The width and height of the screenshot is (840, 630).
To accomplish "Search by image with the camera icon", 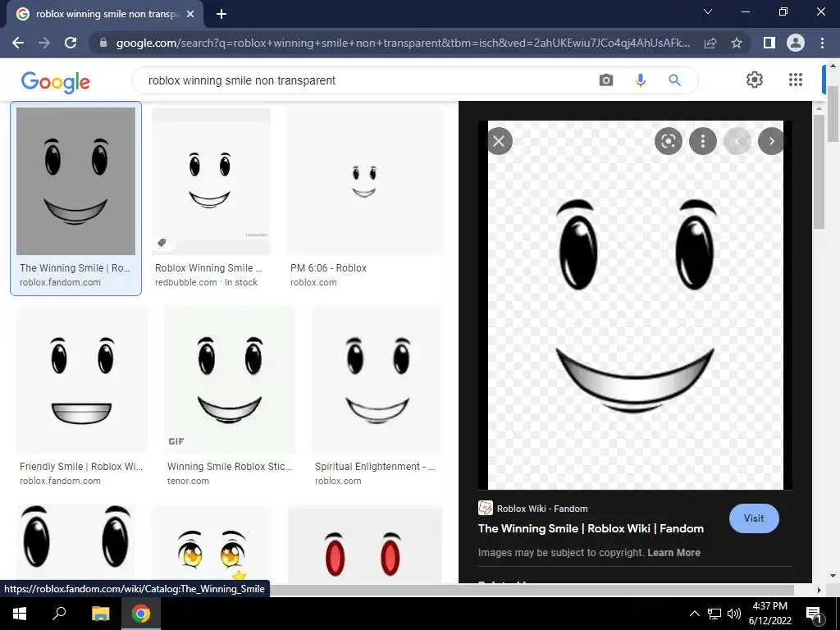I will point(606,80).
